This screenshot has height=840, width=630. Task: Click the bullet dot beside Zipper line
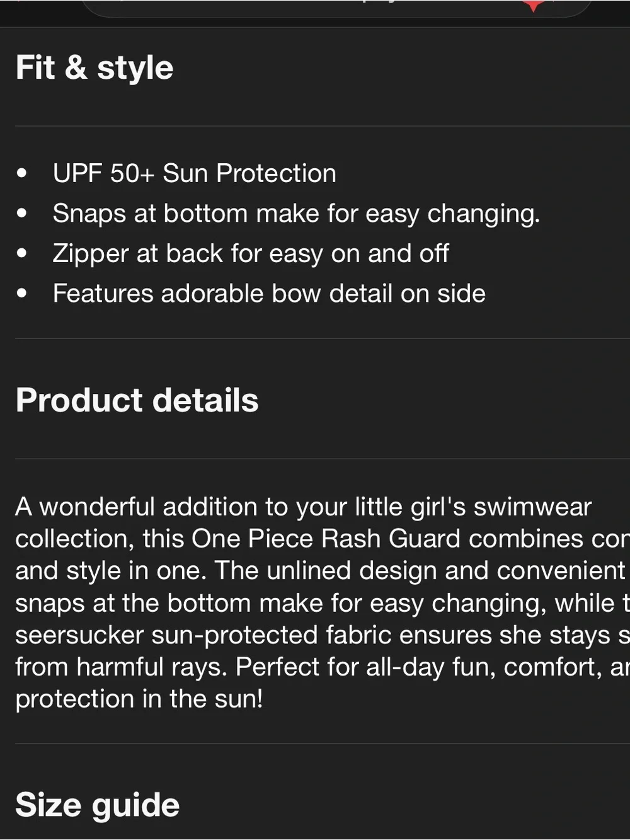(23, 254)
